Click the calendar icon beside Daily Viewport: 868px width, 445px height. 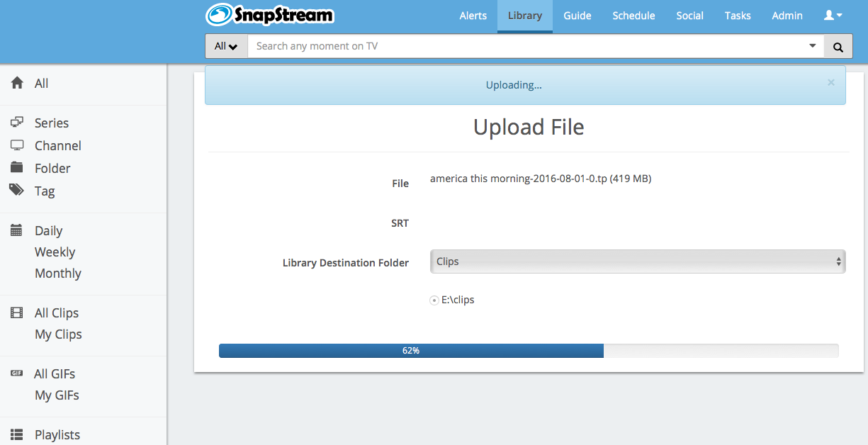(x=17, y=230)
